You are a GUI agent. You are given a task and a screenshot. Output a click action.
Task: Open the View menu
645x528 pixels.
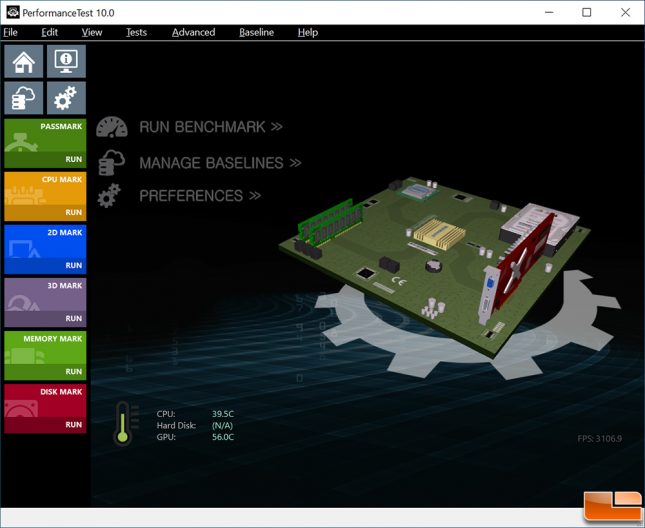click(x=91, y=32)
